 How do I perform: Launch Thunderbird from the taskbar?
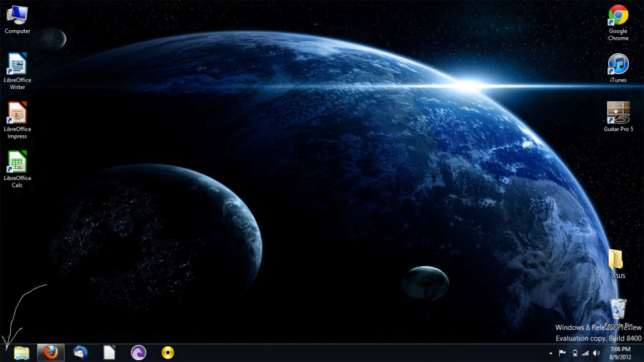[80, 353]
